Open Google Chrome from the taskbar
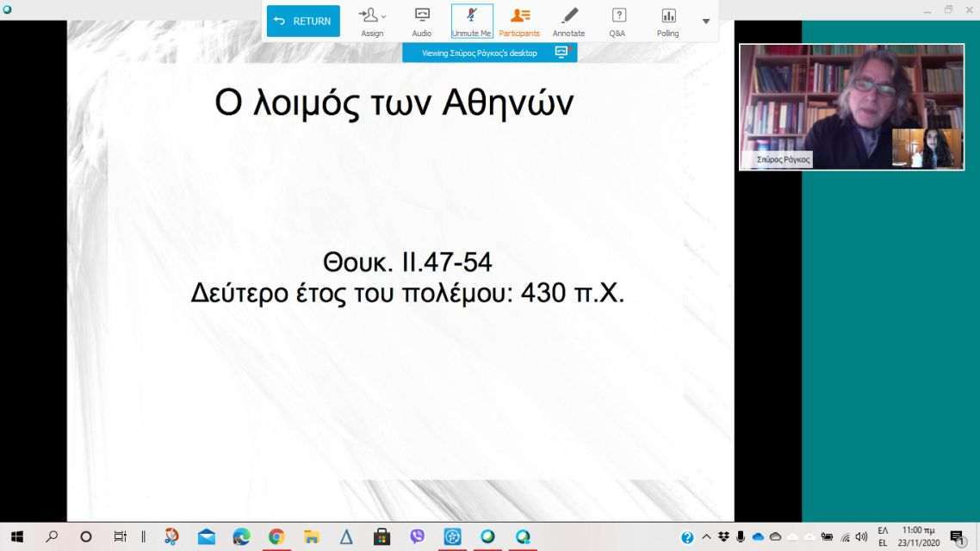 [276, 536]
